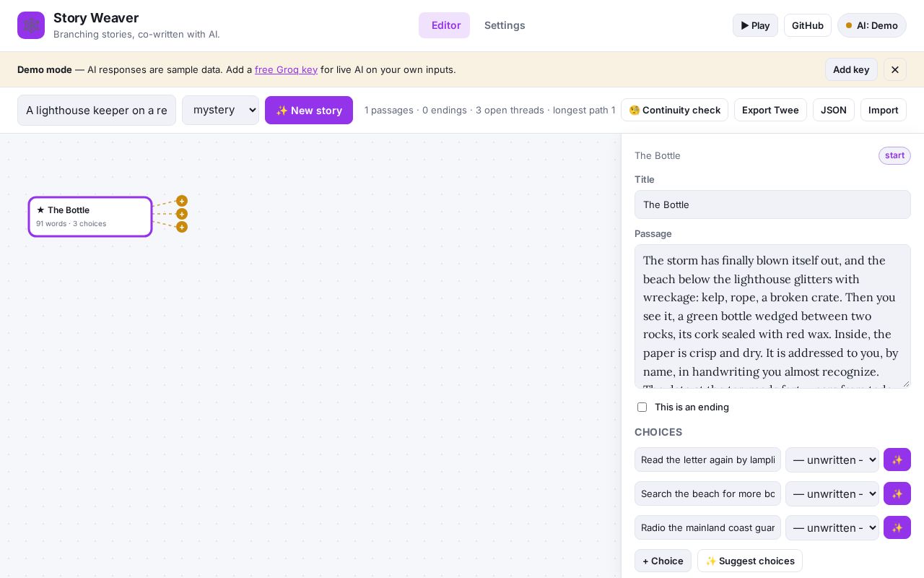Image resolution: width=924 pixels, height=578 pixels.
Task: Click the Add key button
Action: 851,69
